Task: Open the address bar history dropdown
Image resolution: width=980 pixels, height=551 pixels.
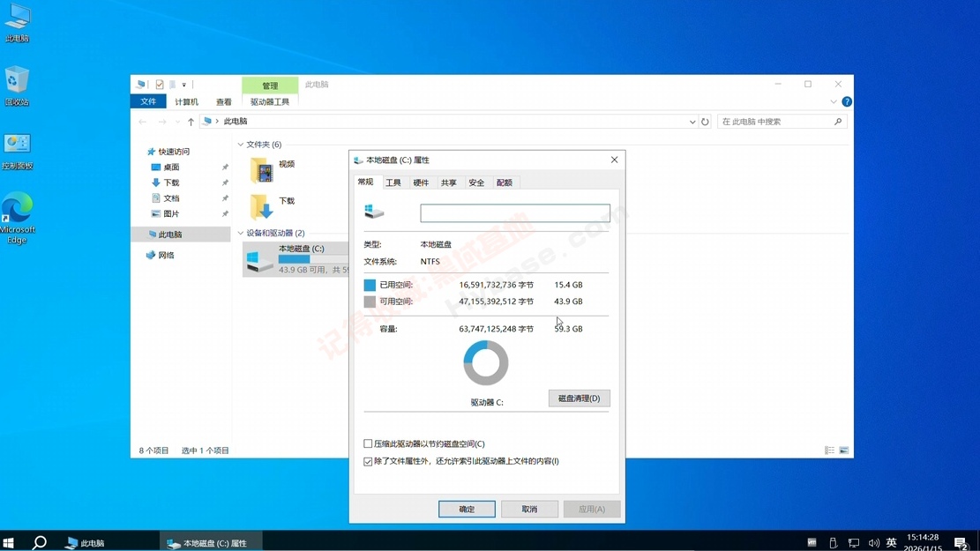Action: [x=692, y=121]
